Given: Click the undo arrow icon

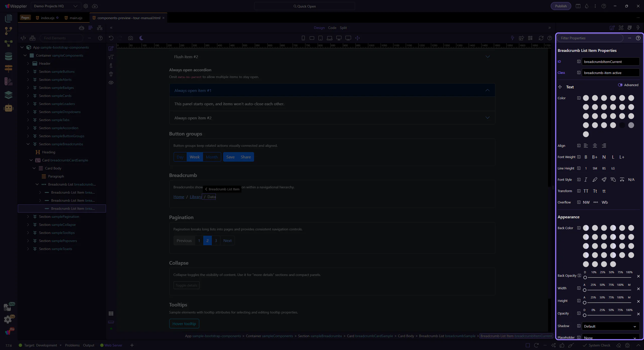Looking at the screenshot, I should point(111,38).
